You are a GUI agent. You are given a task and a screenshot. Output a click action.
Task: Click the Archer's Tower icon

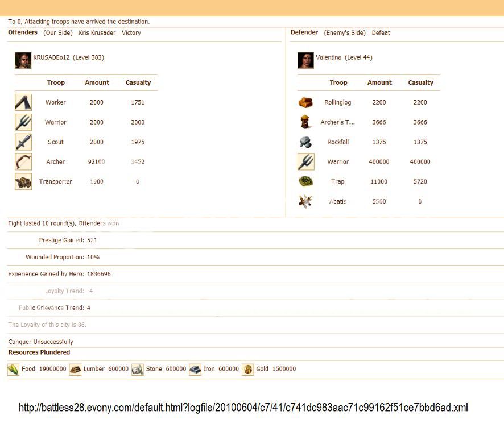pyautogui.click(x=305, y=122)
